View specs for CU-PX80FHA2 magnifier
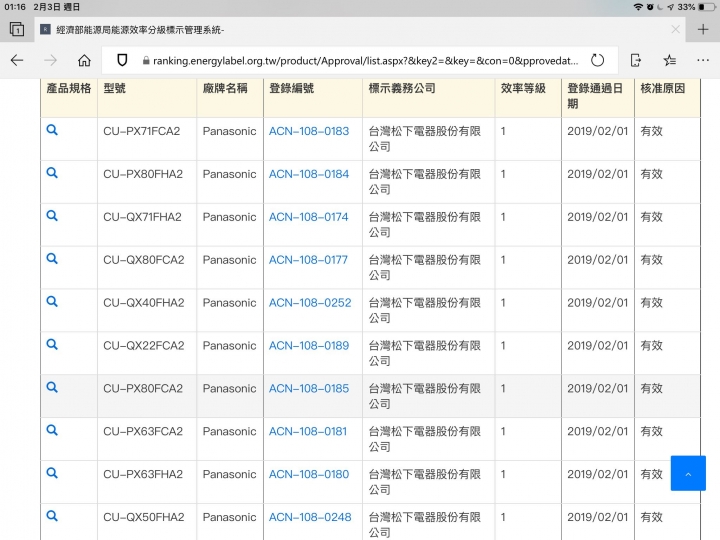Image resolution: width=720 pixels, height=540 pixels. coord(52,173)
